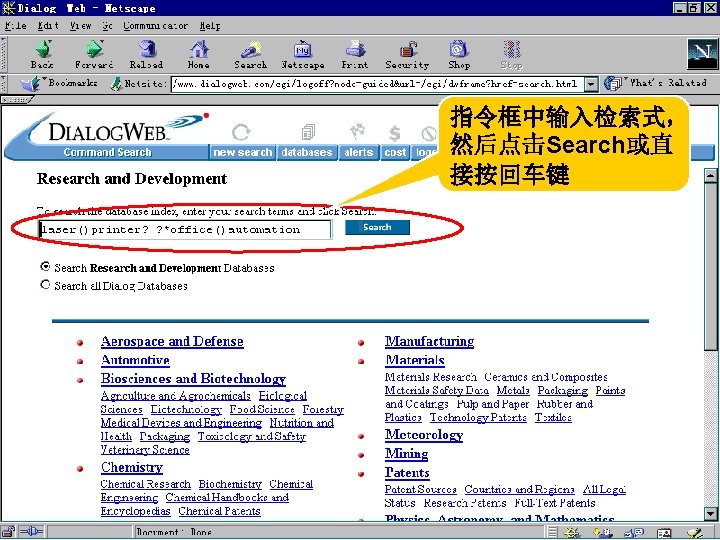Switch to new search tab
Image resolution: width=720 pixels, height=540 pixels.
click(242, 152)
